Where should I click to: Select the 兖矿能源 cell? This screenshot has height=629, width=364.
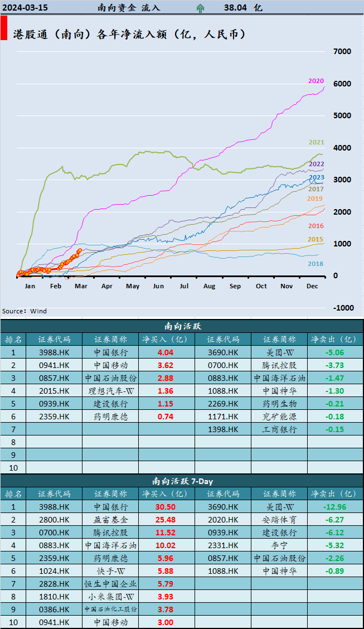point(279,417)
